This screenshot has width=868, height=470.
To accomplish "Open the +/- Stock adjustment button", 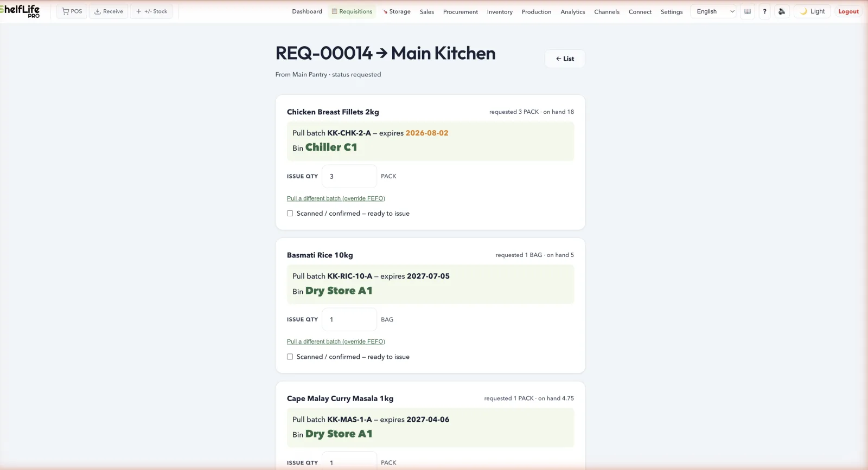I will [x=151, y=11].
